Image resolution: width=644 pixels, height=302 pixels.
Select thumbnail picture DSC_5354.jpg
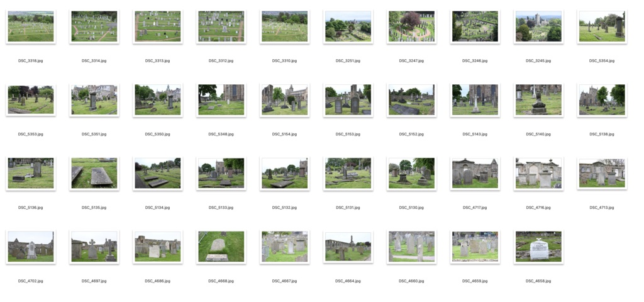pos(602,26)
